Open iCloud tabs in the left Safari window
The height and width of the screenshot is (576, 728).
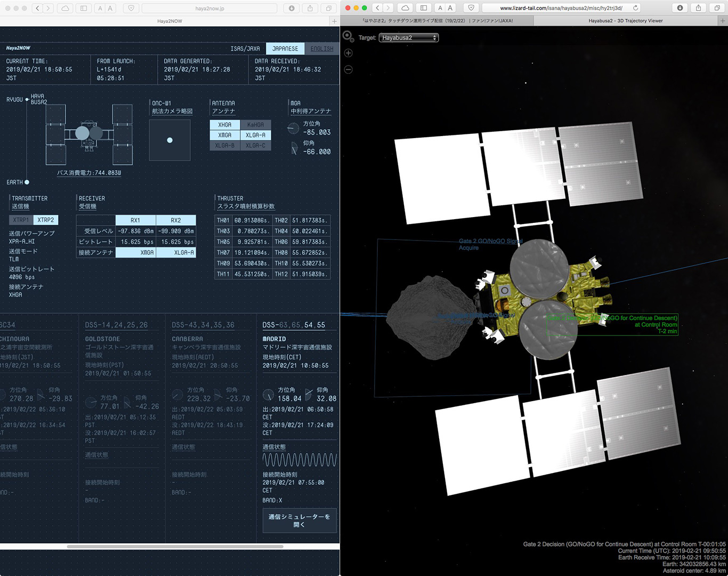(x=64, y=8)
